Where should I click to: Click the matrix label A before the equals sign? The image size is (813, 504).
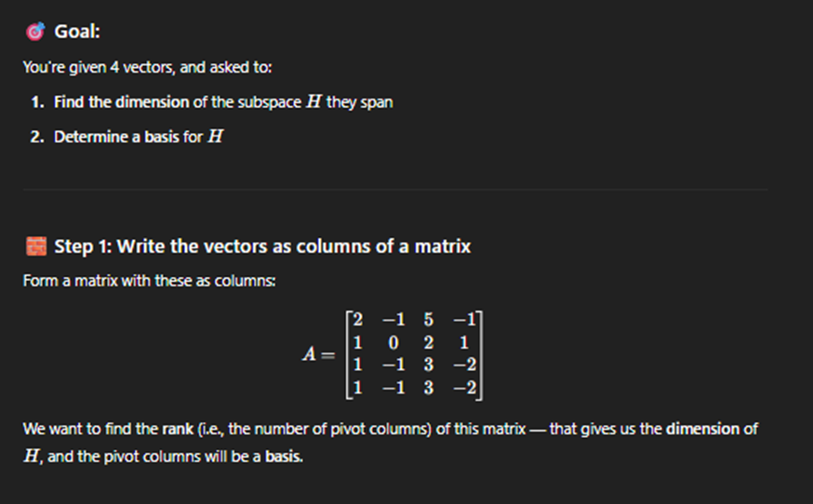point(309,354)
